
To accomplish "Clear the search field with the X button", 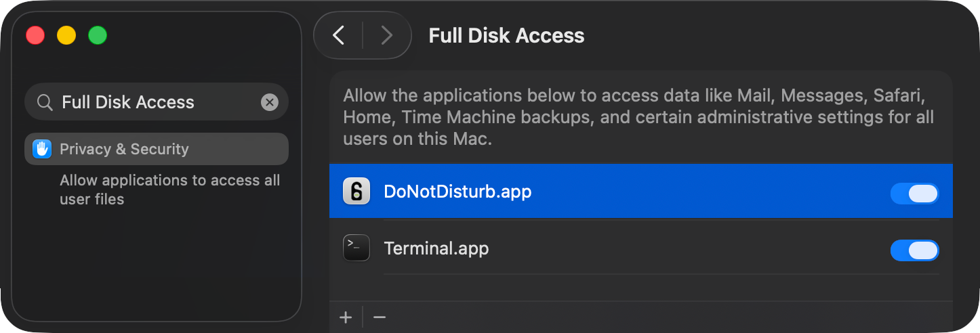I will (270, 102).
